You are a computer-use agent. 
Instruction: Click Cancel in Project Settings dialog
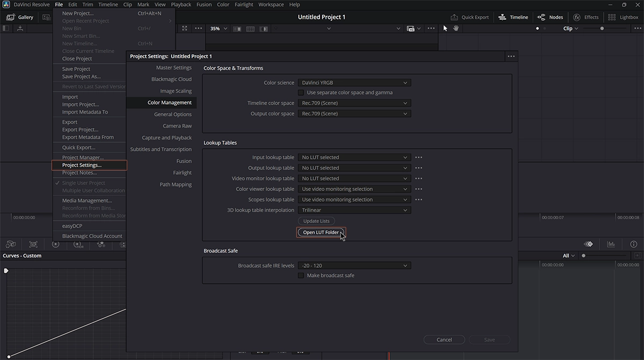pos(444,340)
